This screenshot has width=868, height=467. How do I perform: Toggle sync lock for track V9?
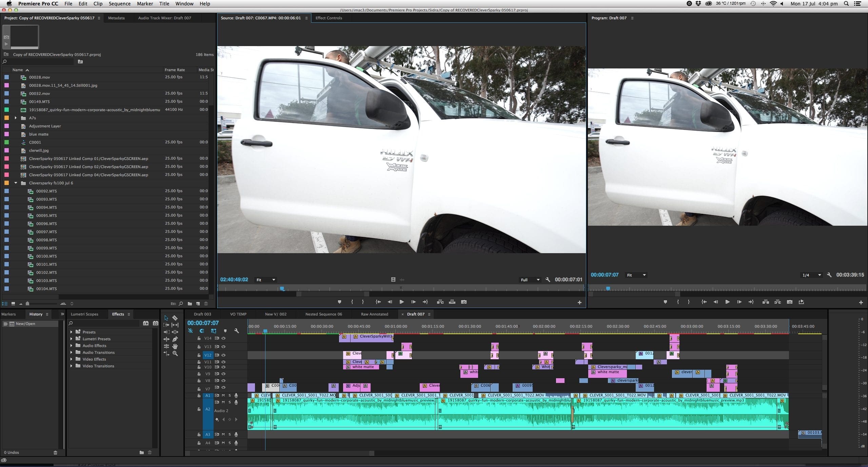(x=217, y=374)
